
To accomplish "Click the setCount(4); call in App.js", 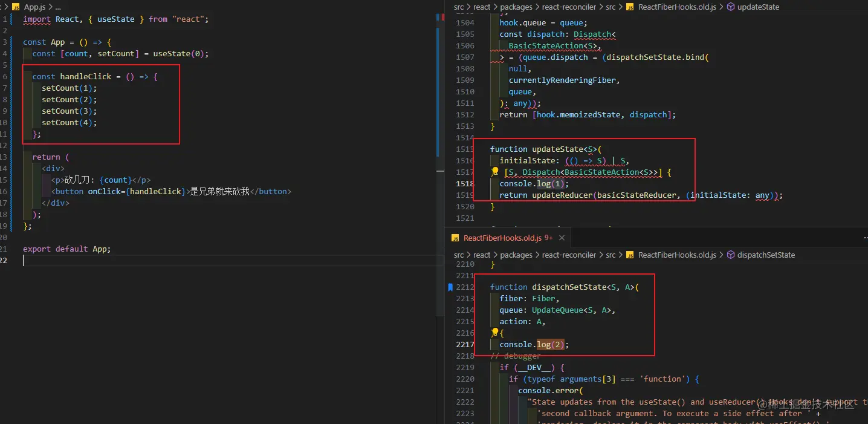I will click(69, 123).
